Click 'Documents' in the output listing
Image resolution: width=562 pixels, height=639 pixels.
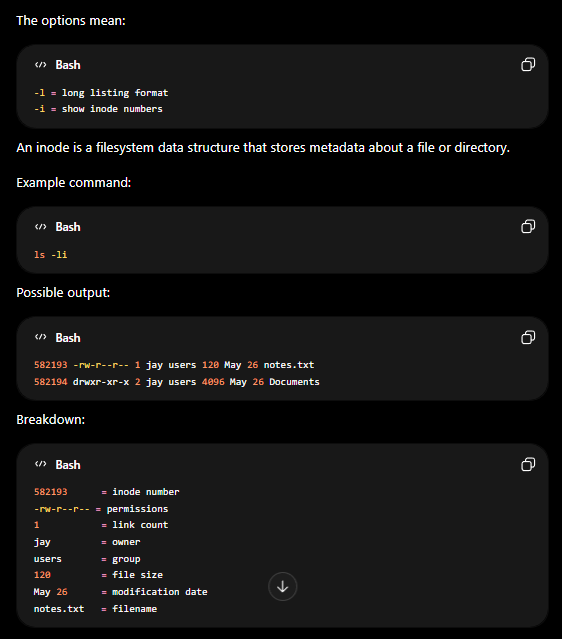(294, 382)
